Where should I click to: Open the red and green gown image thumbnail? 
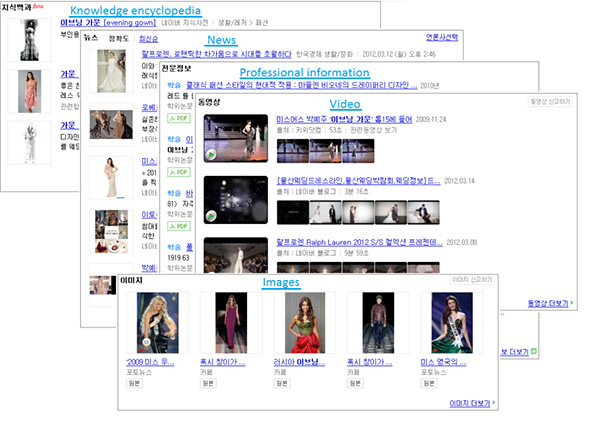305,323
